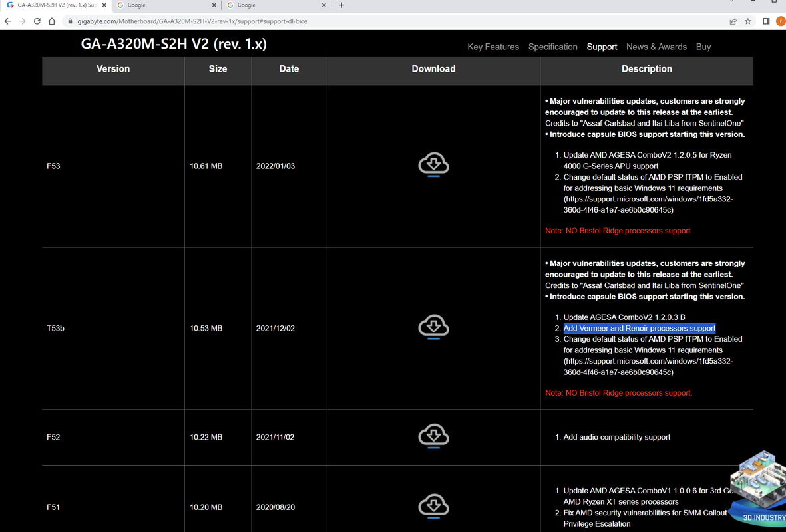Close the GA-A320M-S2H V2 tab
The height and width of the screenshot is (532, 786).
click(104, 5)
